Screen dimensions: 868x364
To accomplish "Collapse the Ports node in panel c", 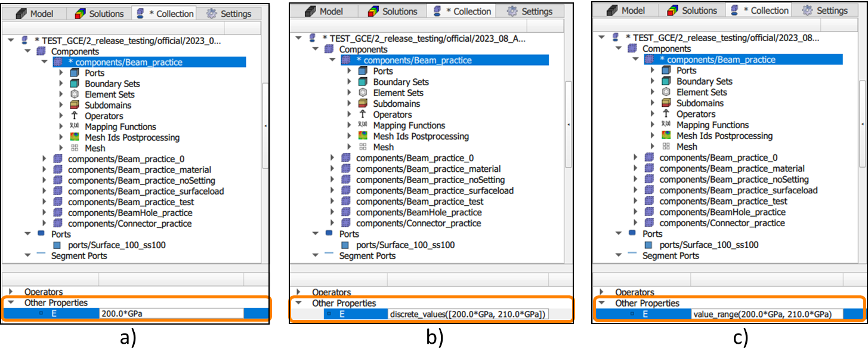I will (x=619, y=234).
